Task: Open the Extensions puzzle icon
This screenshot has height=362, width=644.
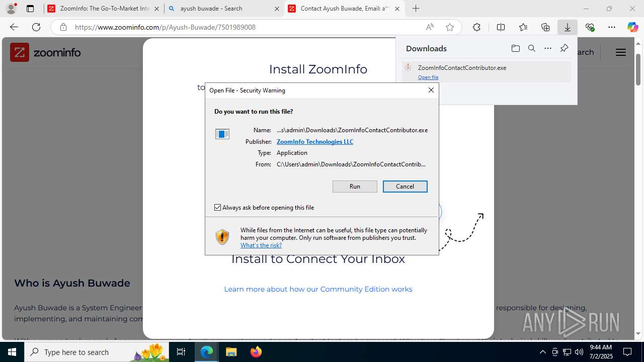Action: click(x=476, y=27)
